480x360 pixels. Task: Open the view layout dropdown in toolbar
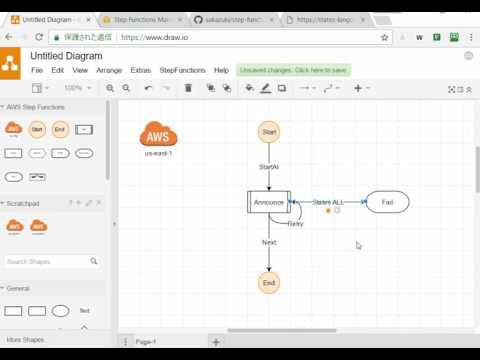(x=40, y=88)
